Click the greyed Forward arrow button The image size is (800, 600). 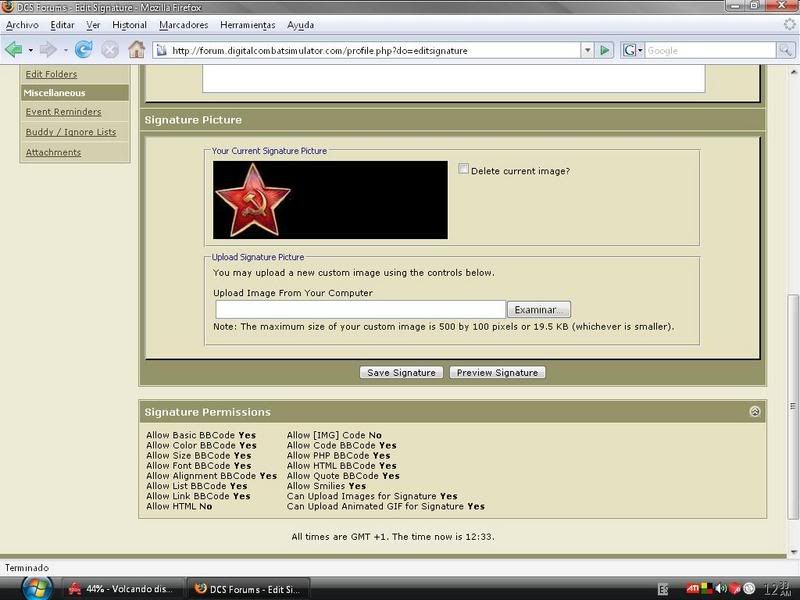pos(48,49)
